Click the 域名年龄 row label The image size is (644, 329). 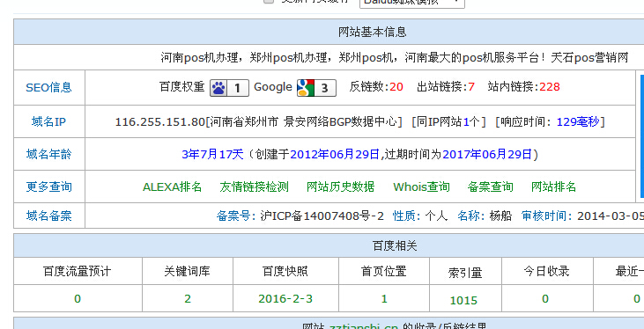pyautogui.click(x=48, y=154)
